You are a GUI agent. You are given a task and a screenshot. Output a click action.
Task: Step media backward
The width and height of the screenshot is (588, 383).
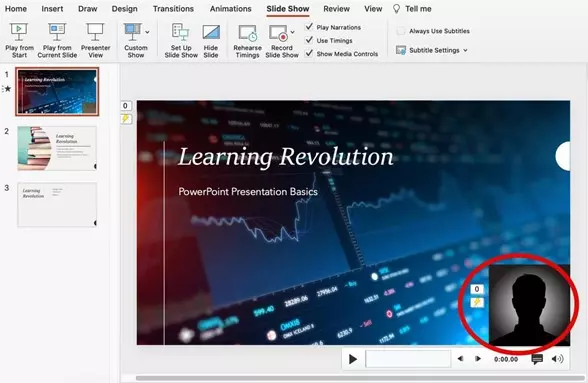460,359
